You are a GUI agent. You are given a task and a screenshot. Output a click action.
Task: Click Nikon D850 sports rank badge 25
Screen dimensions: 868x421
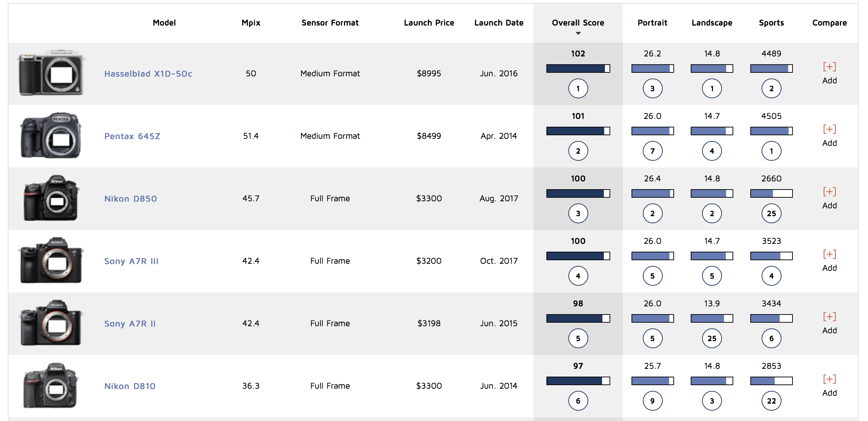[771, 213]
